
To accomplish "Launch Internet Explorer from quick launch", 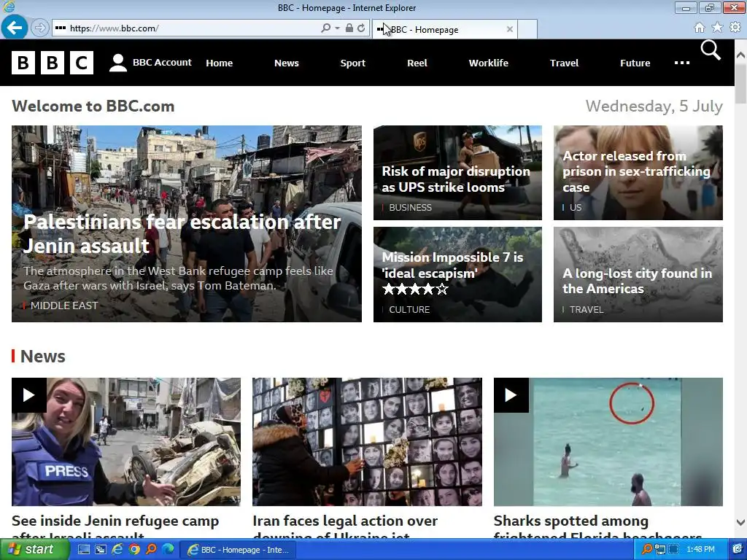I will [117, 550].
